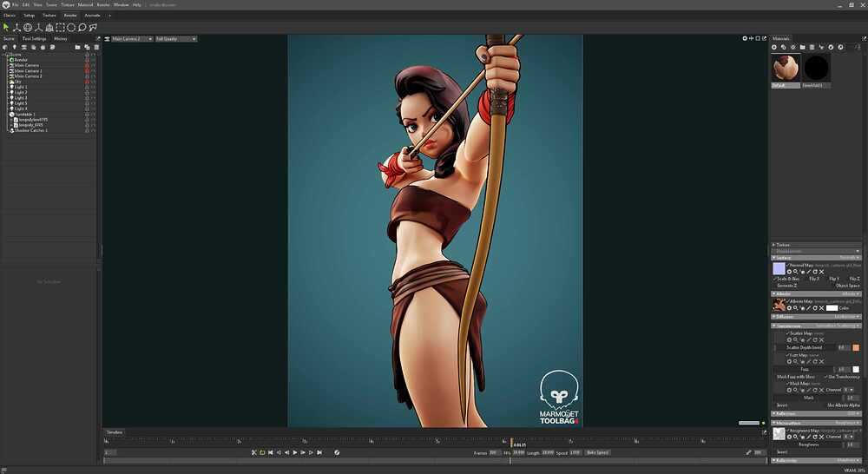Toggle the Object Space option
The height and width of the screenshot is (474, 868).
847,286
